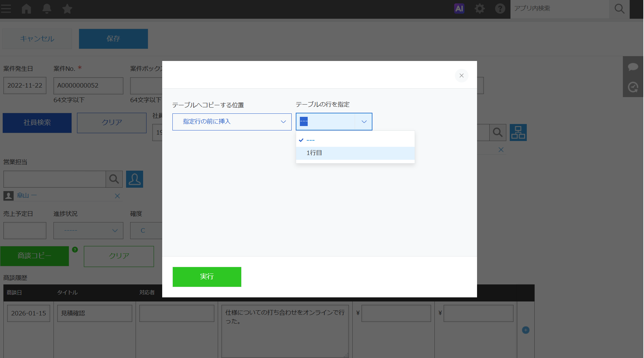This screenshot has width=644, height=358.
Task: Expand the copy position dropdown
Action: 232,122
